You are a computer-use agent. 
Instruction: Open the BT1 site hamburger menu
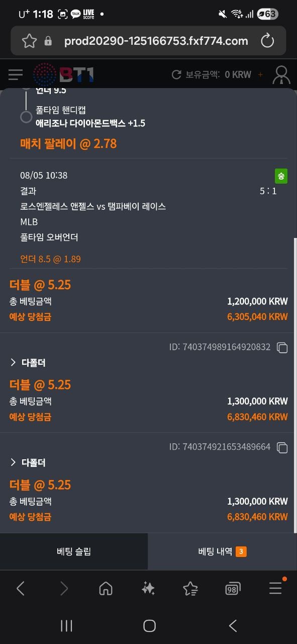[x=15, y=74]
